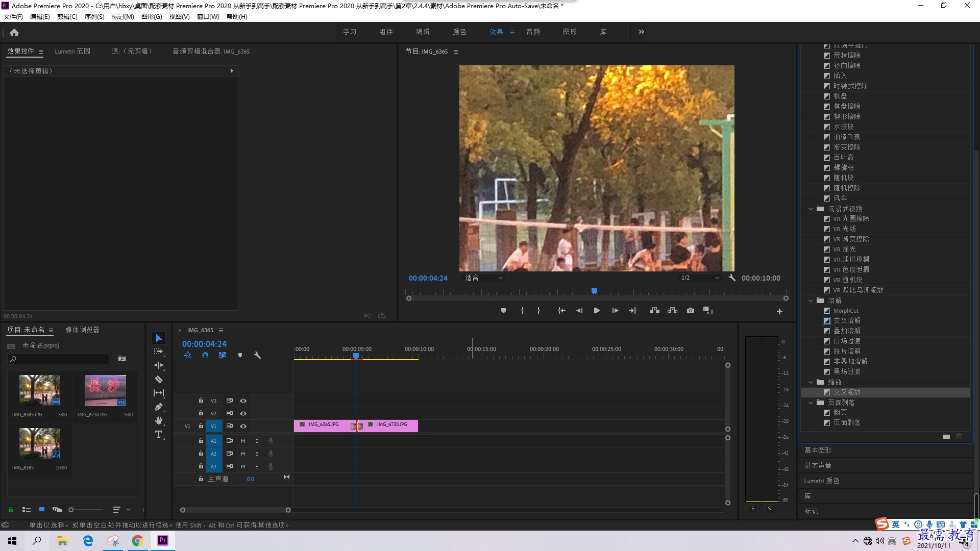Select the 翻页 transition
The height and width of the screenshot is (551, 980).
click(x=840, y=413)
